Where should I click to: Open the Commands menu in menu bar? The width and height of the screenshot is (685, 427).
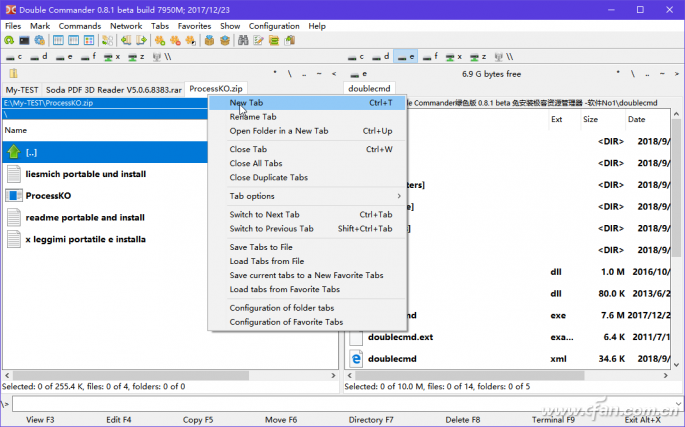click(x=80, y=26)
